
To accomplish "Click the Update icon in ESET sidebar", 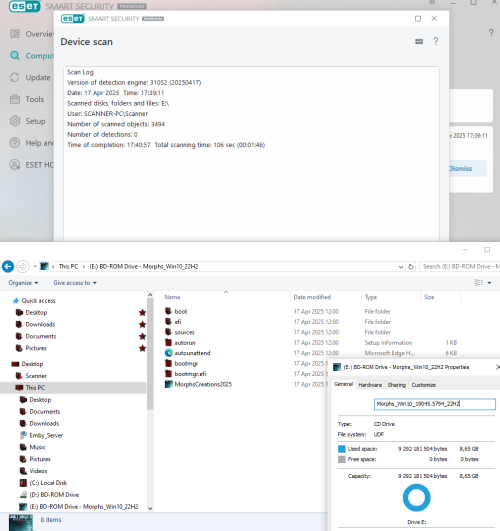I will (15, 78).
